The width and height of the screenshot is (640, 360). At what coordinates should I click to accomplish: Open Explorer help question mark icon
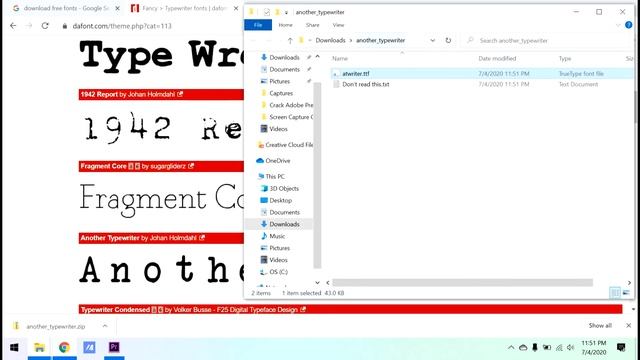coord(629,25)
